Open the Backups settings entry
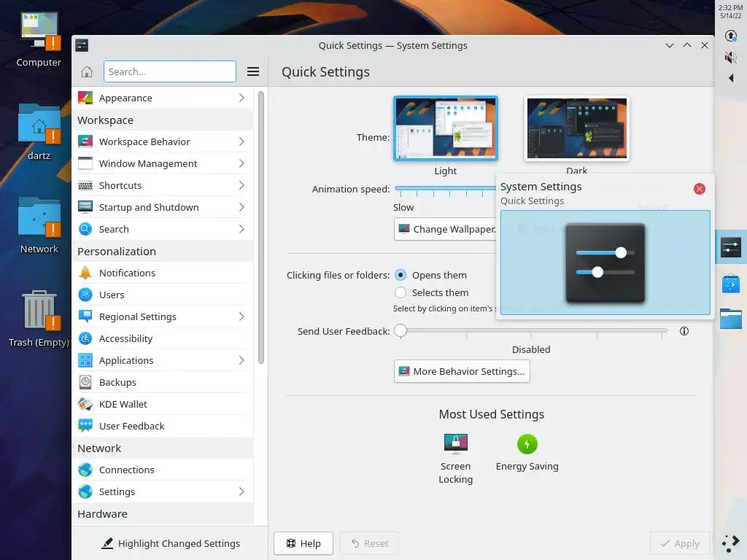This screenshot has width=747, height=560. [x=163, y=382]
